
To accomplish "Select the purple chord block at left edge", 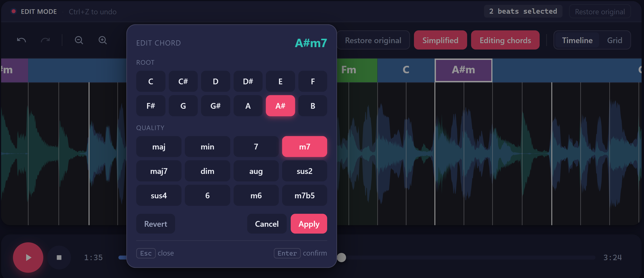I will pos(15,70).
